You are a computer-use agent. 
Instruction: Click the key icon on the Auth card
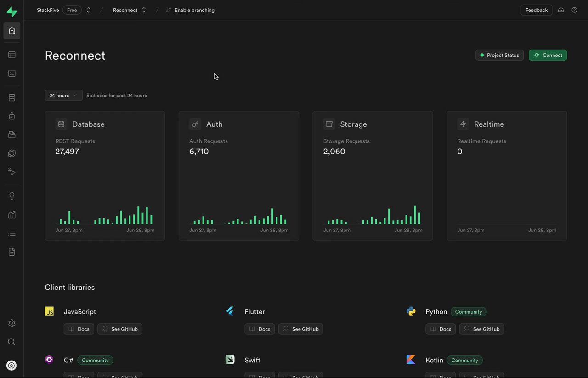click(195, 124)
